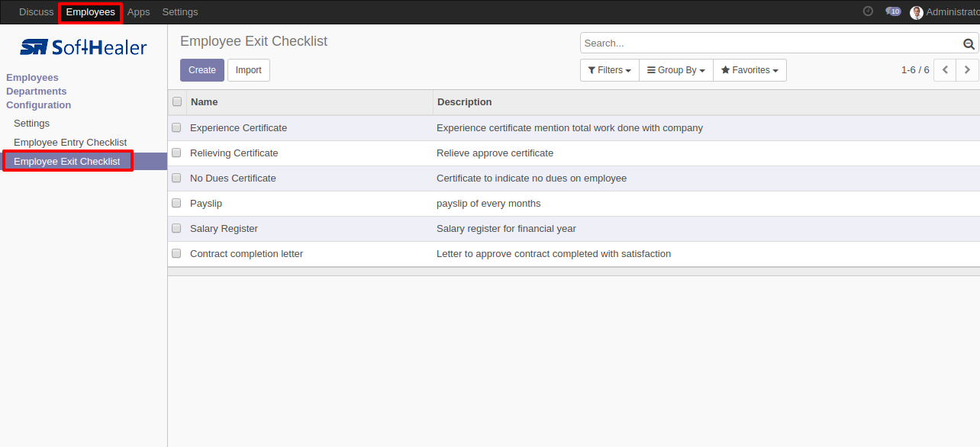This screenshot has height=447, width=980.
Task: Check the Experience Certificate row checkbox
Action: pyautogui.click(x=176, y=128)
